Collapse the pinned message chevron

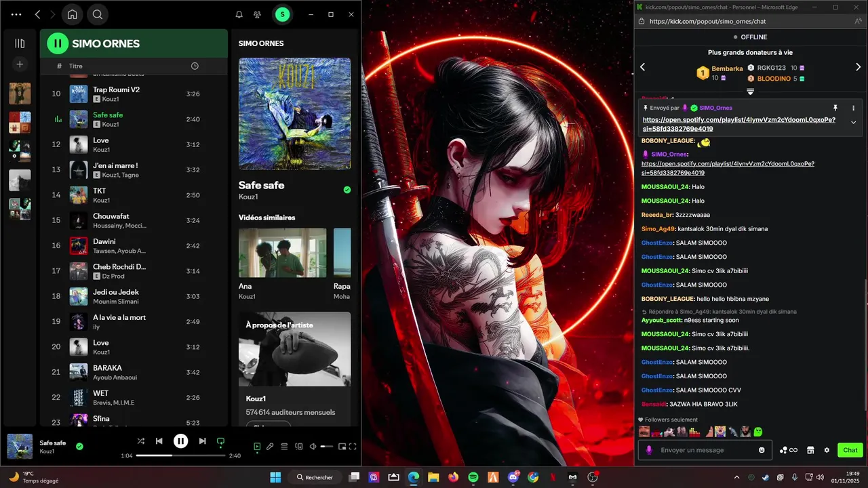coord(853,123)
